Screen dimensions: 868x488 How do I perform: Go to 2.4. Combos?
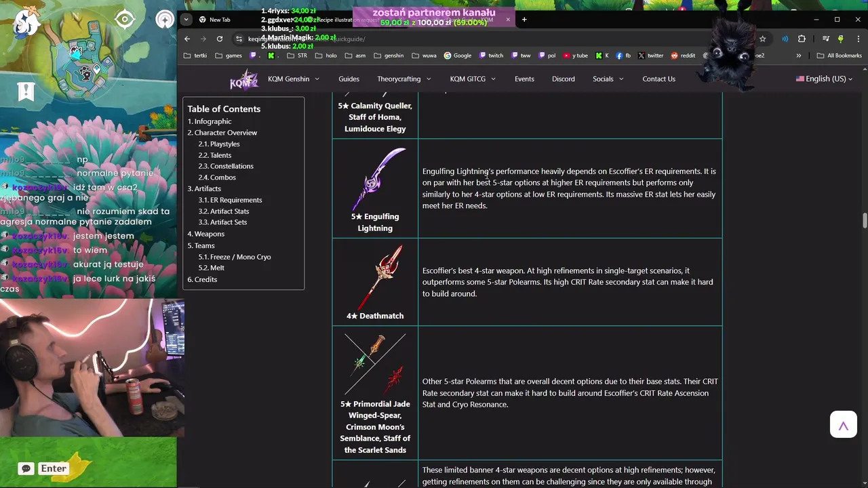point(217,178)
